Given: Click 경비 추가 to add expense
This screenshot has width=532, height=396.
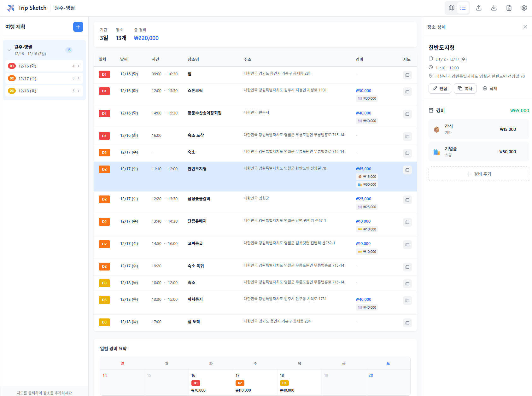Looking at the screenshot, I should (478, 174).
